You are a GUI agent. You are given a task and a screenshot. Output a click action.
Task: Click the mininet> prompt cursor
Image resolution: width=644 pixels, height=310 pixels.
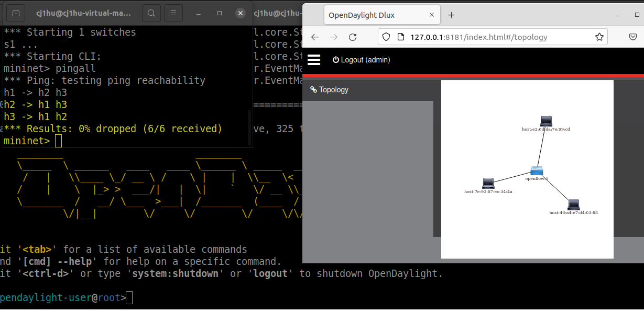[58, 141]
